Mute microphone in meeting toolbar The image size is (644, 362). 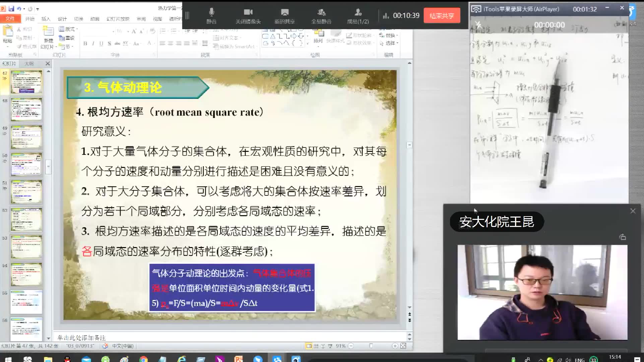click(x=211, y=16)
